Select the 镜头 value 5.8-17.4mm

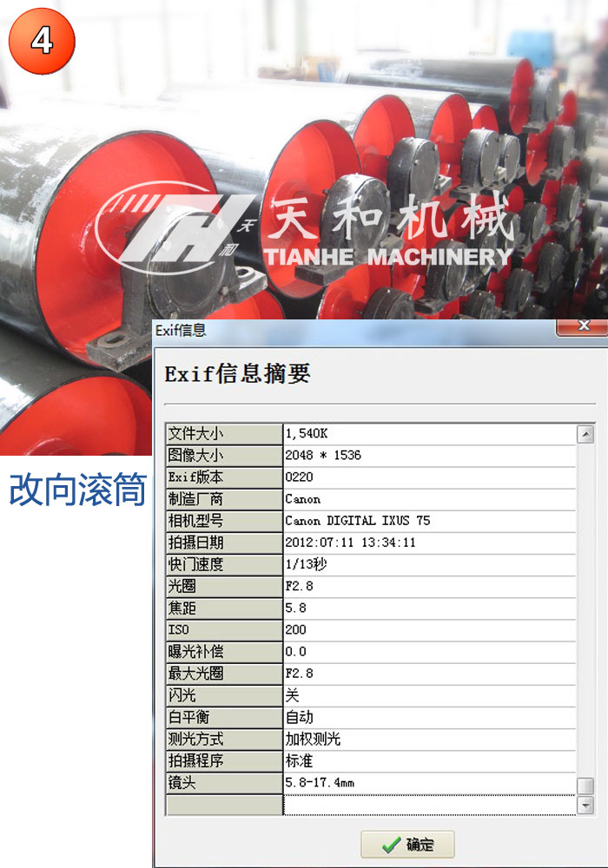click(x=320, y=783)
